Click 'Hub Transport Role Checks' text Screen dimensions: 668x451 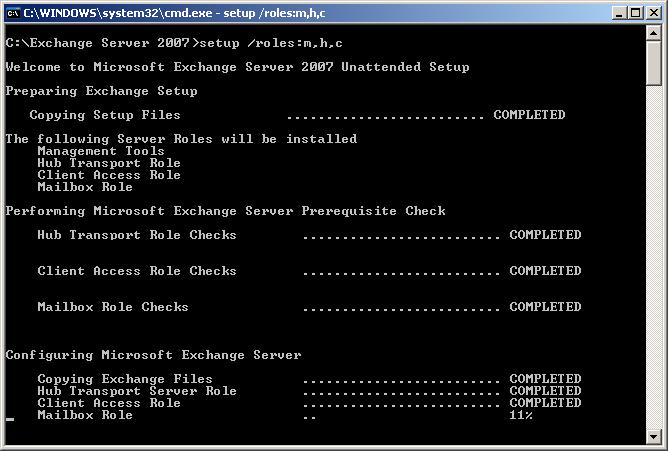click(137, 235)
